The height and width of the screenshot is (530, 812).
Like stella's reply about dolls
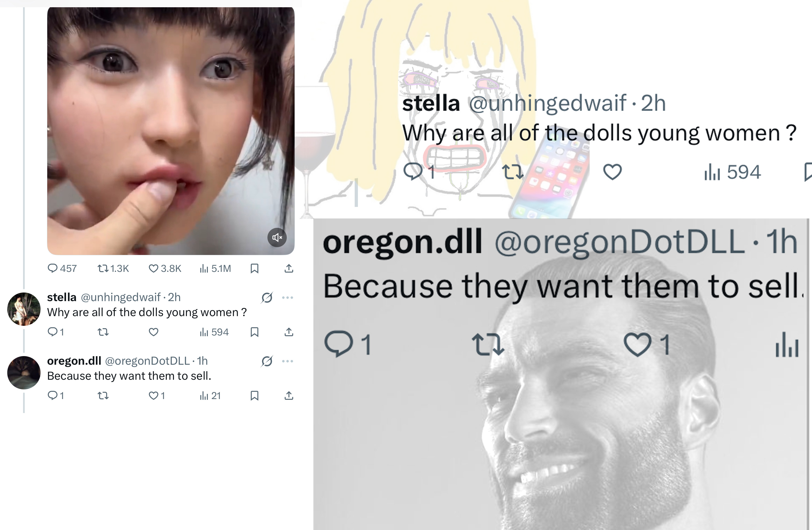tap(154, 332)
